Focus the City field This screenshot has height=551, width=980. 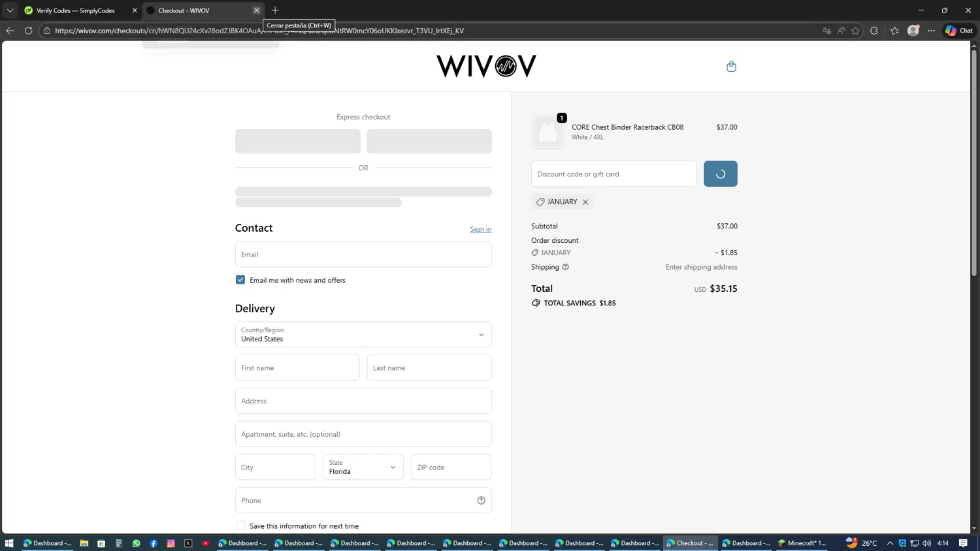click(276, 467)
